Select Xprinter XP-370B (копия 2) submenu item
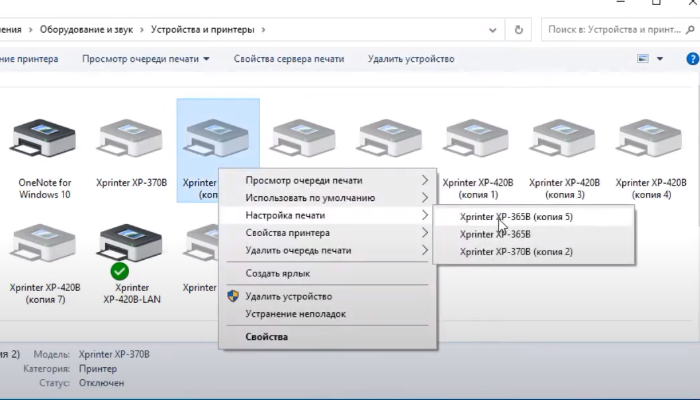Viewport: 700px width, 400px height. pyautogui.click(x=533, y=251)
